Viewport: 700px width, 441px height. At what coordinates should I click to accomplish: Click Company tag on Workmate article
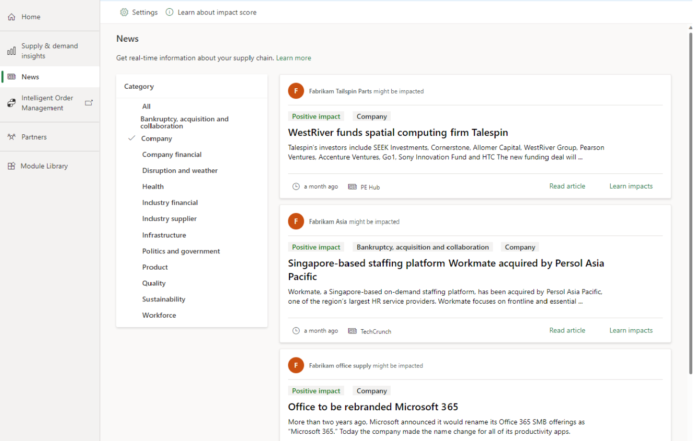(520, 247)
